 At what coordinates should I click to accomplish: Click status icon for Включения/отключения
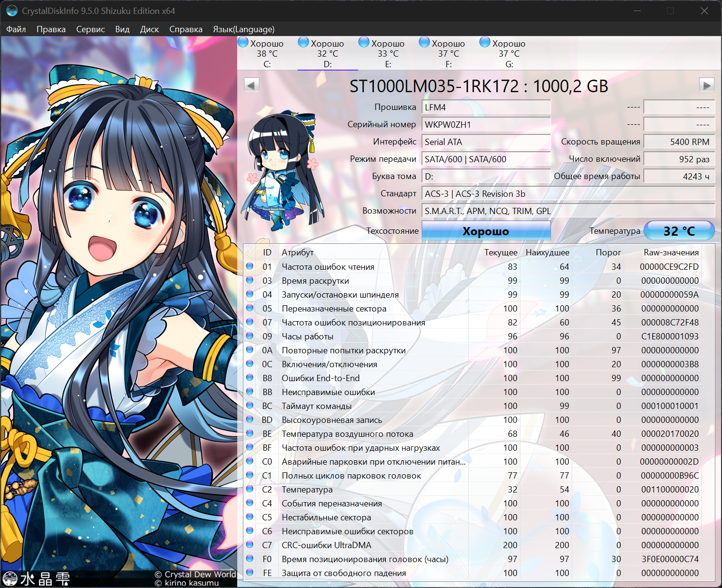pos(250,363)
